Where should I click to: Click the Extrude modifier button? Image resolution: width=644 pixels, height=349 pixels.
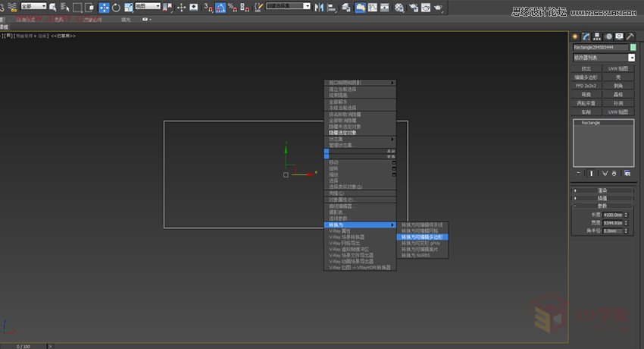click(586, 68)
